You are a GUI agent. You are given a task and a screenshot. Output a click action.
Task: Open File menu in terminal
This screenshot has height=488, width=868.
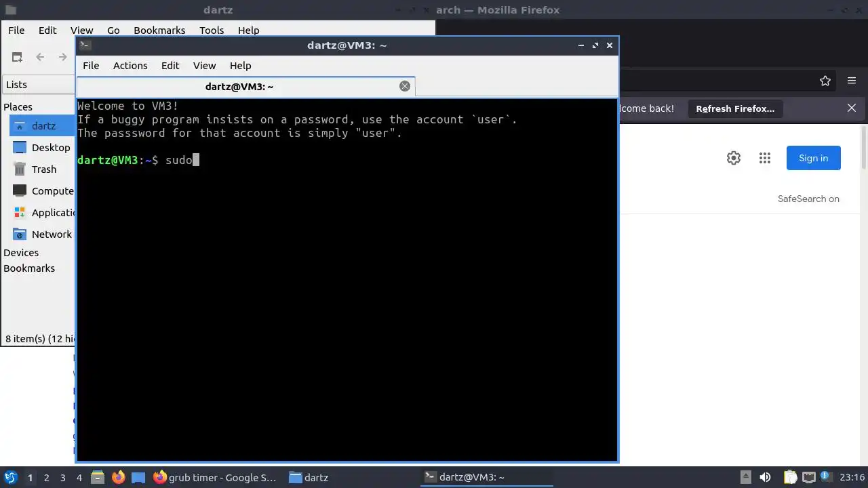coord(91,66)
